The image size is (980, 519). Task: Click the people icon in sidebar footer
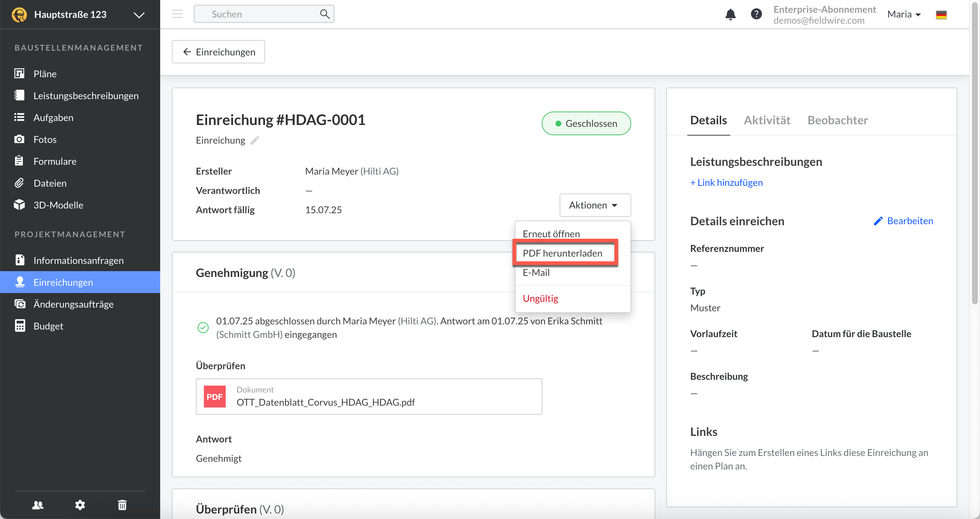point(37,505)
